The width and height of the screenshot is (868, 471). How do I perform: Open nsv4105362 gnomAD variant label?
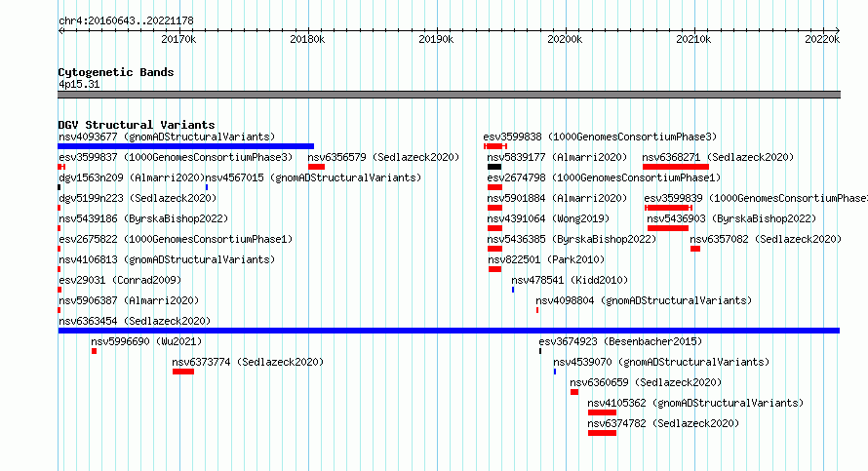point(695,403)
